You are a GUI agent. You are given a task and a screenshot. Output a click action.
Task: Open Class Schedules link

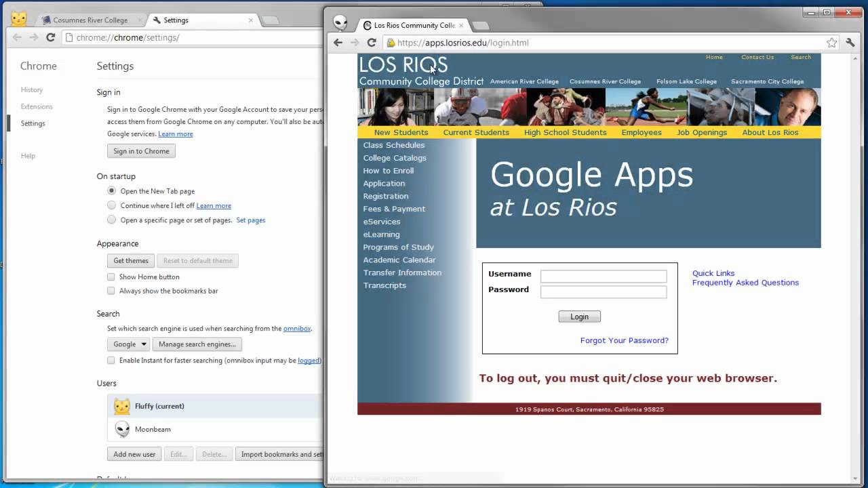[x=394, y=145]
